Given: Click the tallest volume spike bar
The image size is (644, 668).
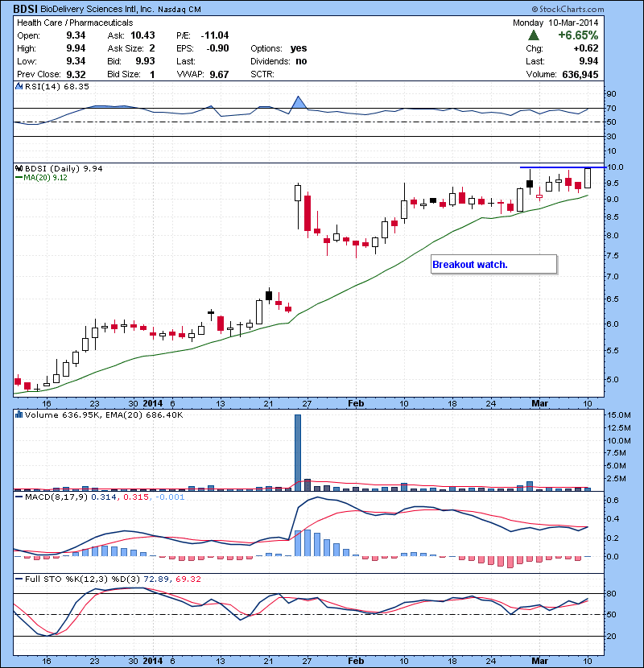Looking at the screenshot, I should [298, 452].
